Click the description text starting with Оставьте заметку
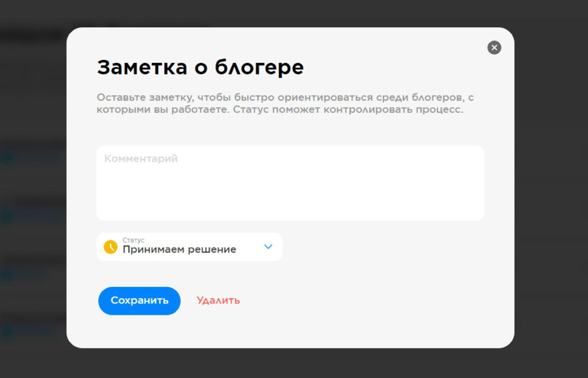The image size is (588, 378). click(285, 103)
